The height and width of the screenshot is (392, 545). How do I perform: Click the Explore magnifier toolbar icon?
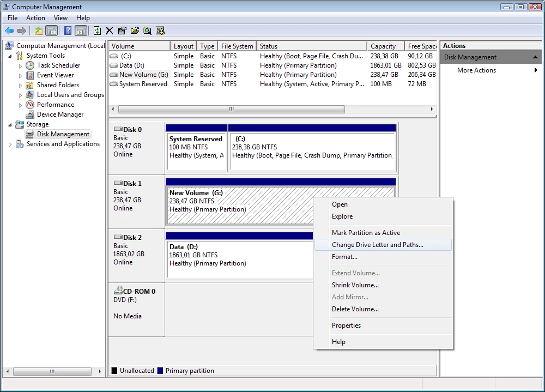click(x=147, y=31)
